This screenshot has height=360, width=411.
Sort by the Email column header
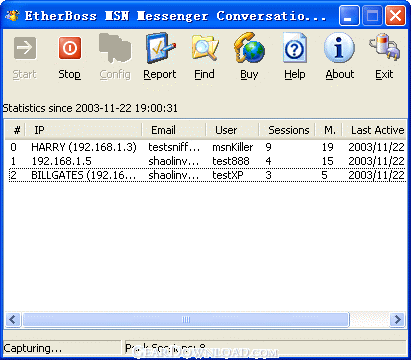tap(174, 130)
